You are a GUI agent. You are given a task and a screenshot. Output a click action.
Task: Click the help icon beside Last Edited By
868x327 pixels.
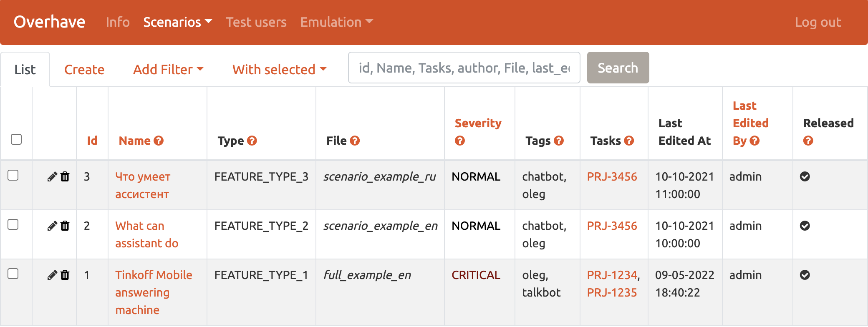754,141
